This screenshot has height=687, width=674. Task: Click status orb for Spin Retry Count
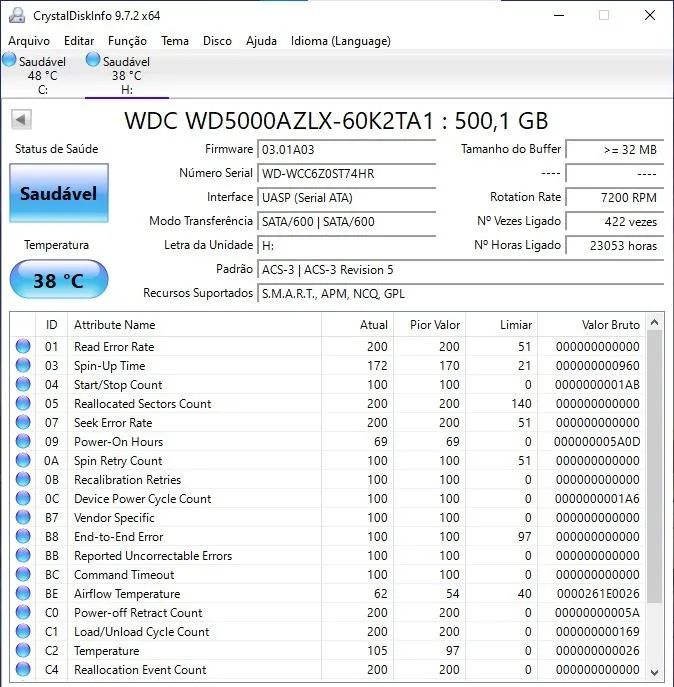(x=23, y=460)
